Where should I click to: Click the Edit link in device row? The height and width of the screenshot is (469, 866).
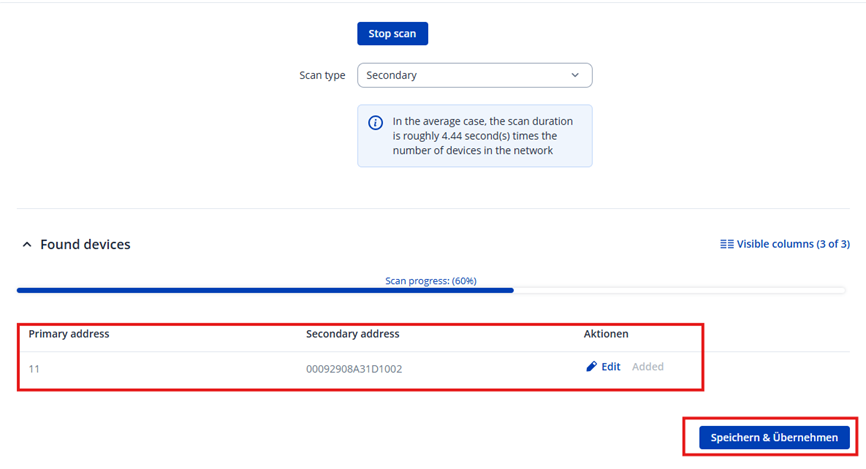pyautogui.click(x=610, y=367)
